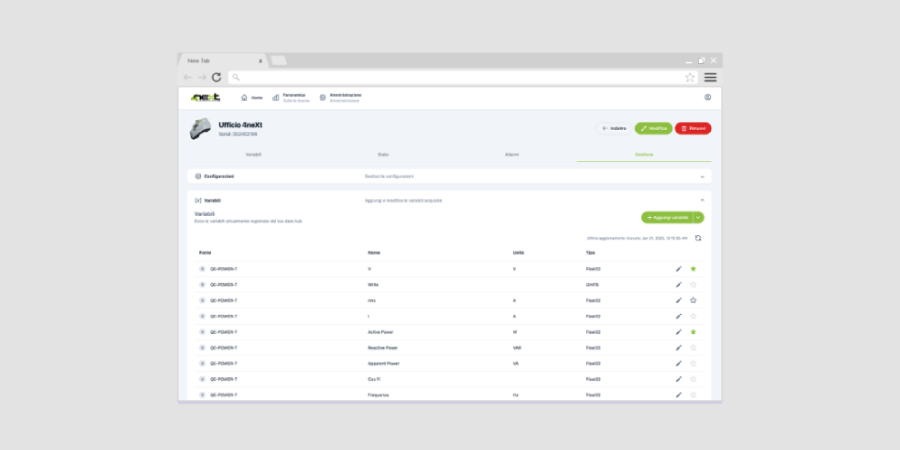
Task: Click the source icon in the Active Power row
Action: point(202,332)
